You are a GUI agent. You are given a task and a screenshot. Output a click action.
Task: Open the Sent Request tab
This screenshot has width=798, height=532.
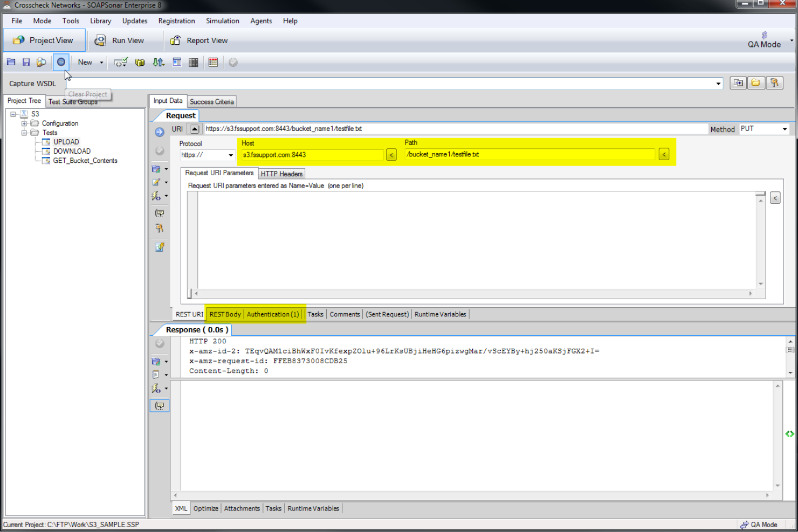[387, 314]
